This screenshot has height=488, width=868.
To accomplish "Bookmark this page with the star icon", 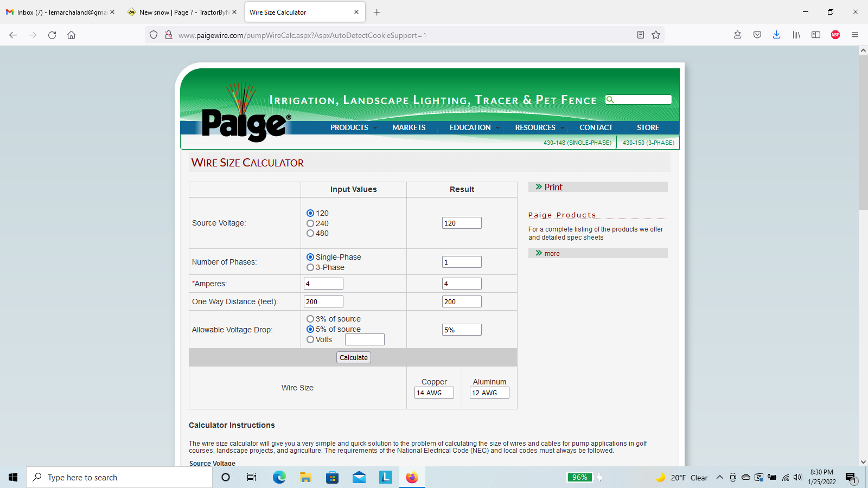I will (x=656, y=35).
